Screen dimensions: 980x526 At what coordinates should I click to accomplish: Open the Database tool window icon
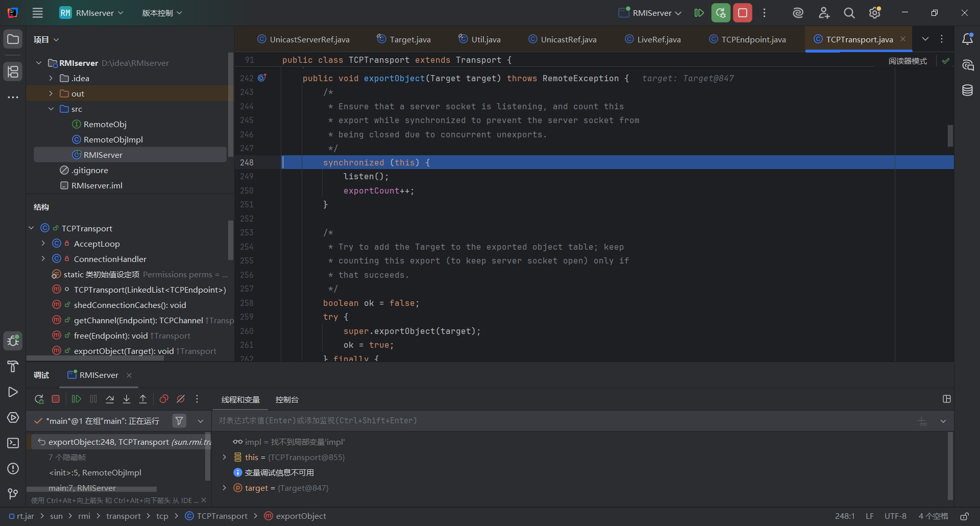tap(967, 90)
